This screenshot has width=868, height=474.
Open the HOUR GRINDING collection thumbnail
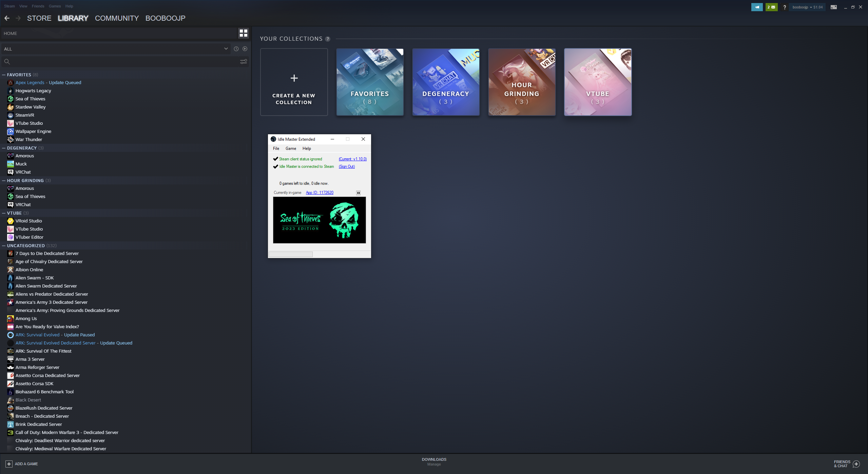point(522,82)
